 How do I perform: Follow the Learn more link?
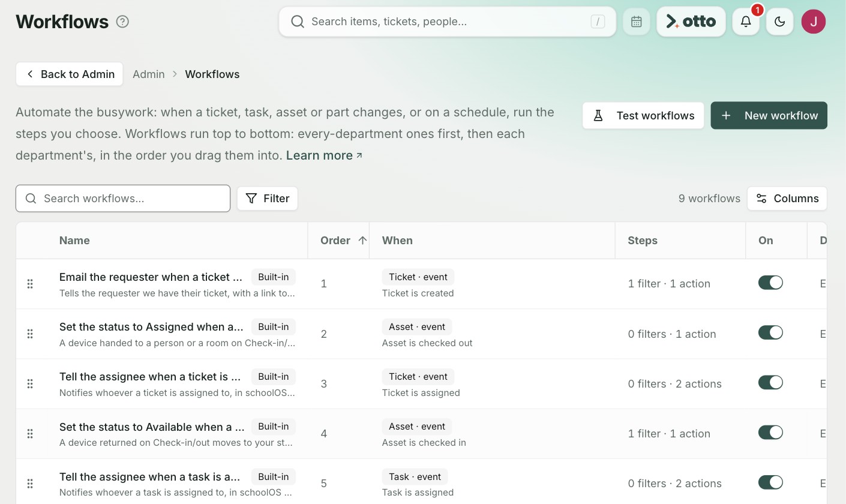pos(324,155)
